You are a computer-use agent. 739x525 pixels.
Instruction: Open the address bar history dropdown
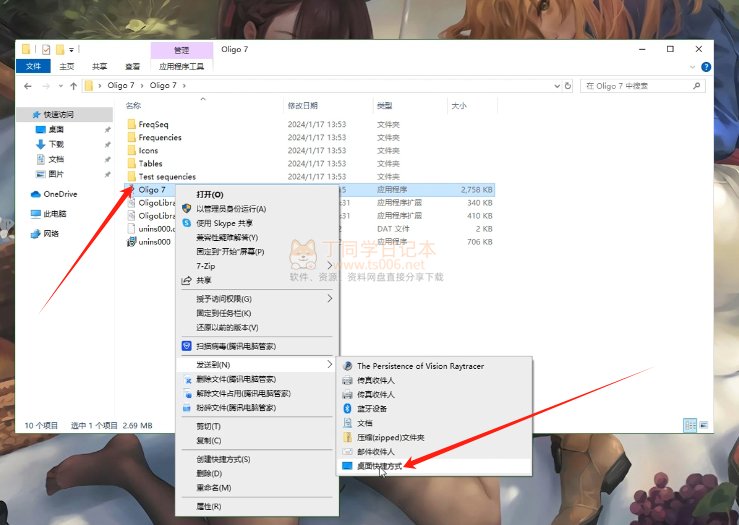pyautogui.click(x=557, y=86)
